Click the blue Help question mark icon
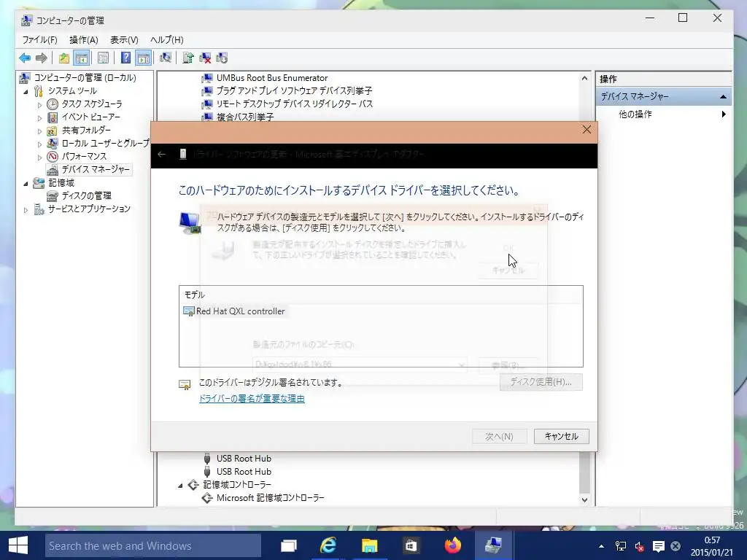This screenshot has height=560, width=747. [125, 58]
